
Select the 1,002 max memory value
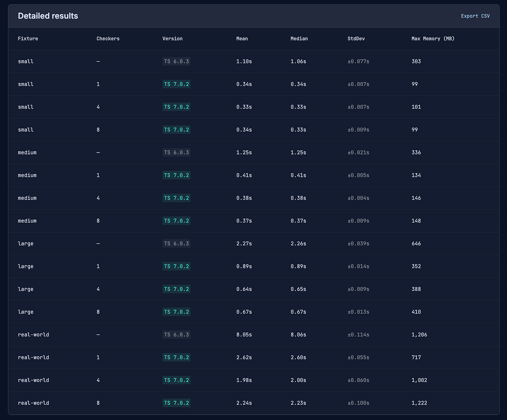(x=419, y=381)
